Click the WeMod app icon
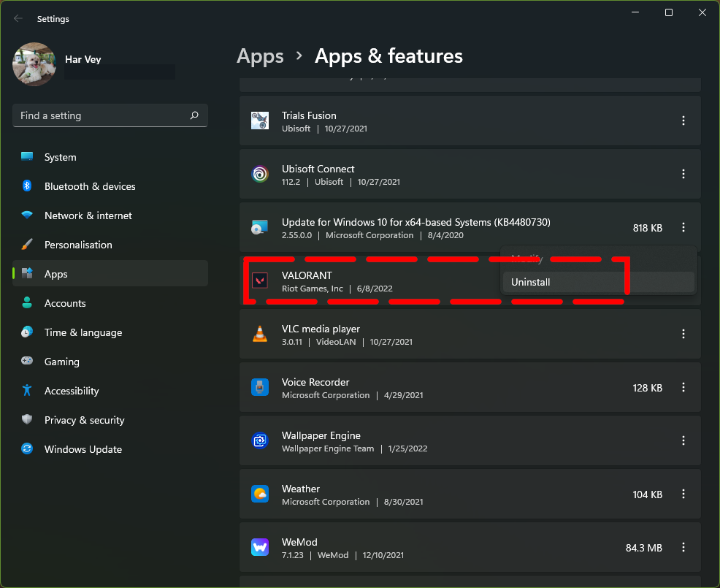720x588 pixels. pos(260,547)
